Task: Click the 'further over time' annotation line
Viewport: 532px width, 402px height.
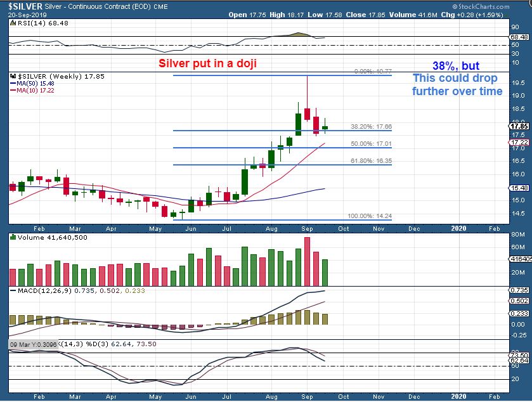Action: (x=457, y=91)
